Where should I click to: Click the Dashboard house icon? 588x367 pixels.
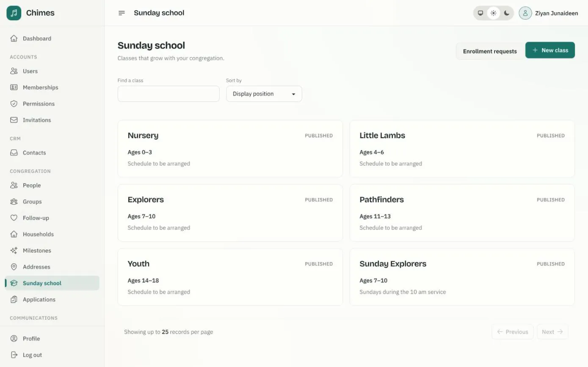point(14,38)
